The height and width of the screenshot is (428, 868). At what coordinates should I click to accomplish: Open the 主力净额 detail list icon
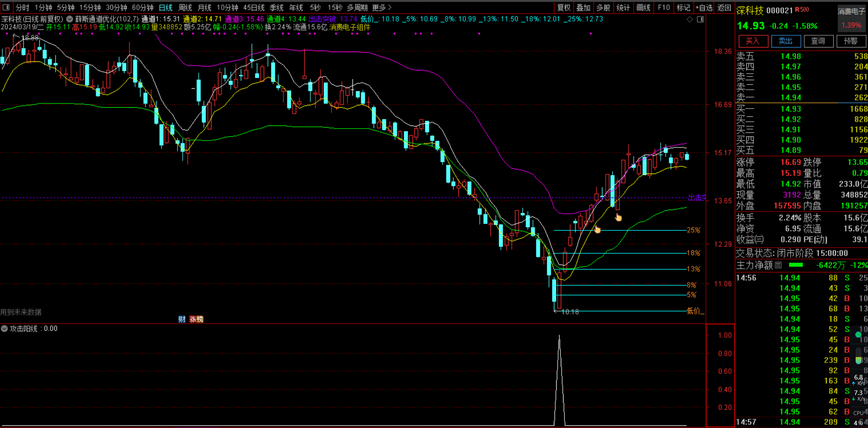click(x=778, y=265)
